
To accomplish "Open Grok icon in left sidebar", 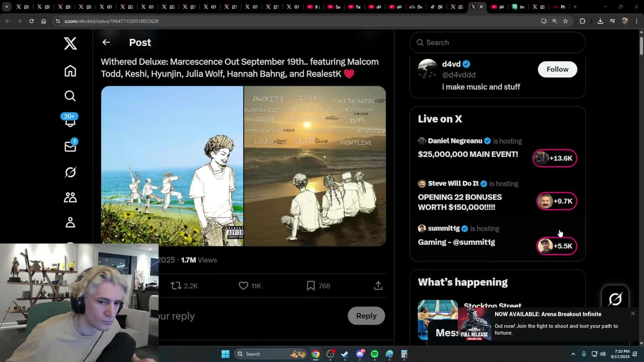I will tap(70, 172).
